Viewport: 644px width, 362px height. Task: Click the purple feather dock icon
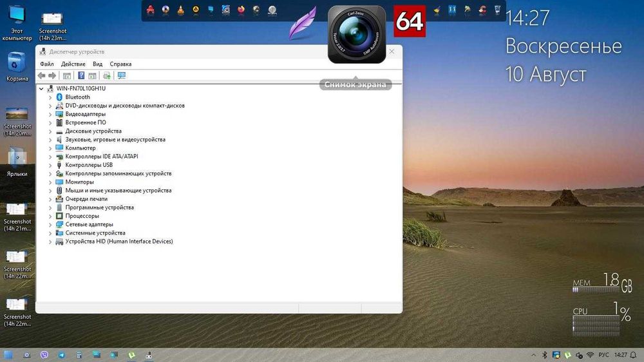(x=303, y=23)
